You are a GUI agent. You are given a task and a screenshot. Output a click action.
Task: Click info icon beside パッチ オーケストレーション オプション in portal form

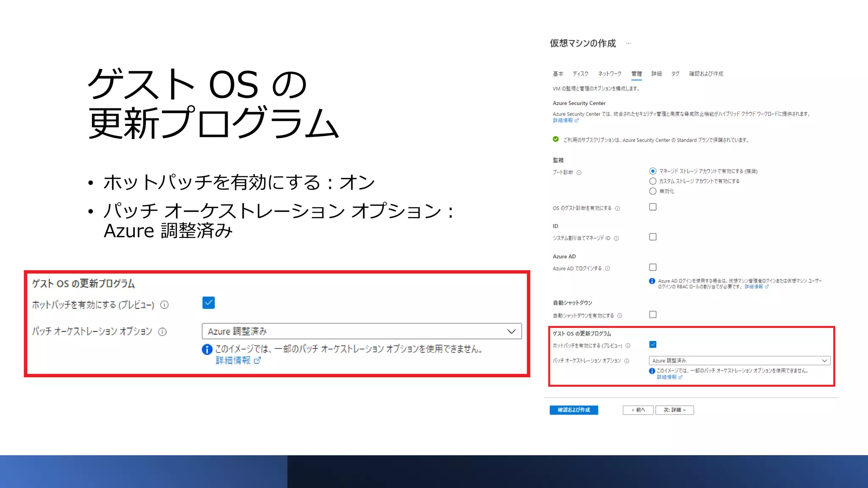(626, 361)
